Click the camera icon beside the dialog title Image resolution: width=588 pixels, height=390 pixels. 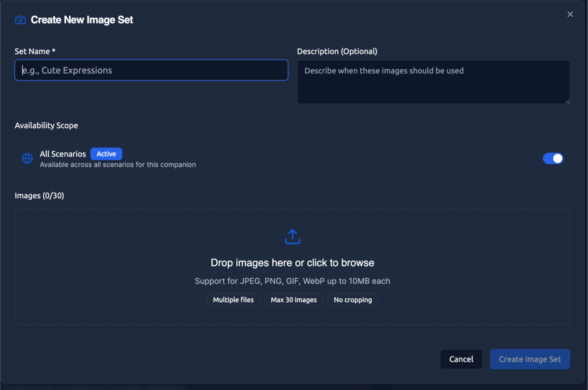[x=20, y=20]
